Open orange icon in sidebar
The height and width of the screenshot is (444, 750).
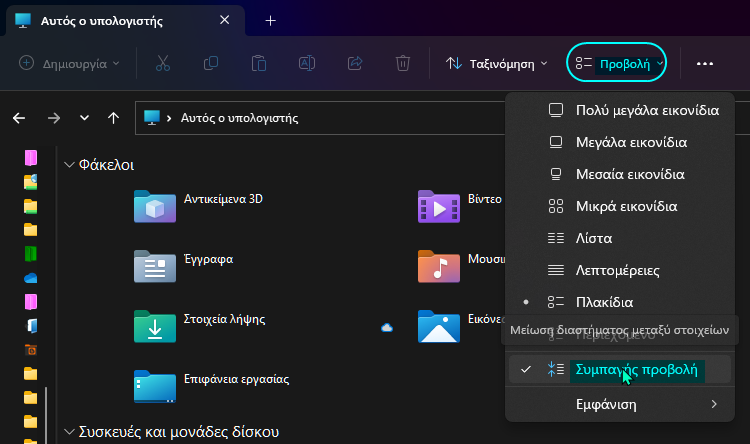pyautogui.click(x=31, y=350)
